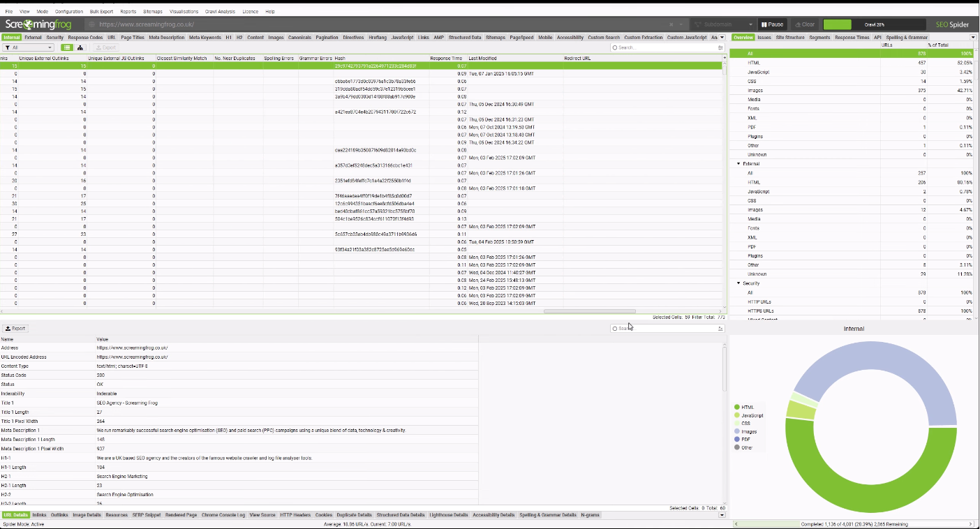Export the internal tab data
Viewport: 980px width, 529px height.
pos(107,47)
